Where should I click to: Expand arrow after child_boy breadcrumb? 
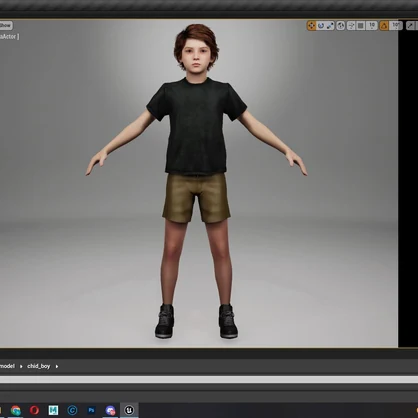[57, 366]
